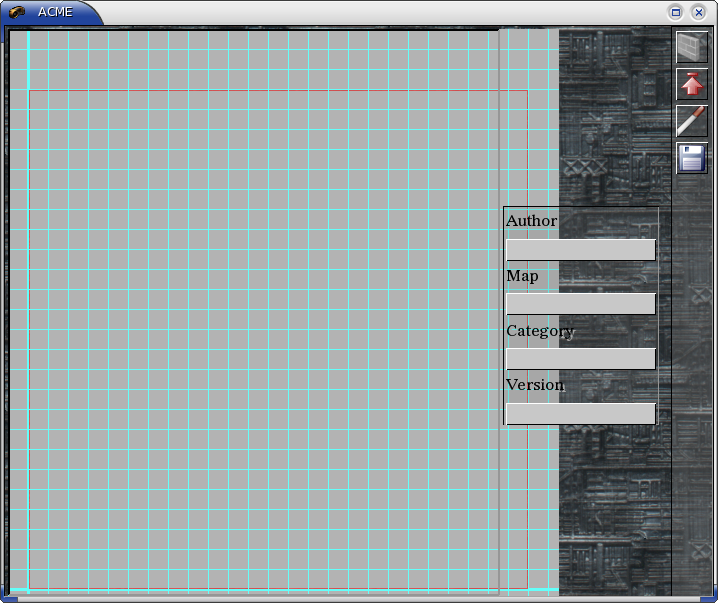Focus the Version input field
The height and width of the screenshot is (603, 718).
(x=581, y=413)
